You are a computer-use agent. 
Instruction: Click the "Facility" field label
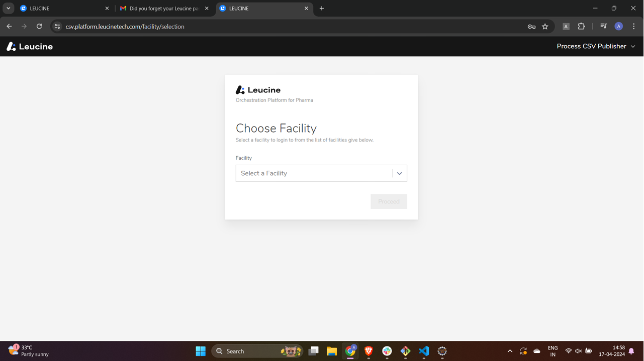click(244, 158)
